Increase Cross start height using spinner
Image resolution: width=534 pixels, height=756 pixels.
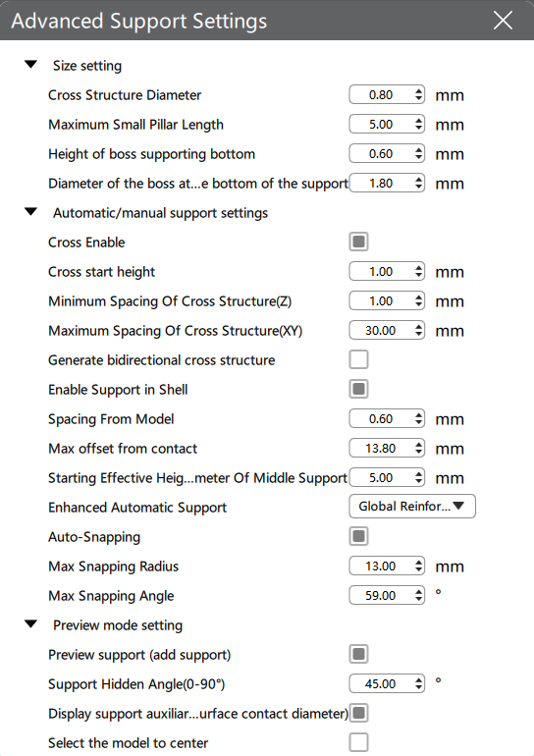pos(418,267)
